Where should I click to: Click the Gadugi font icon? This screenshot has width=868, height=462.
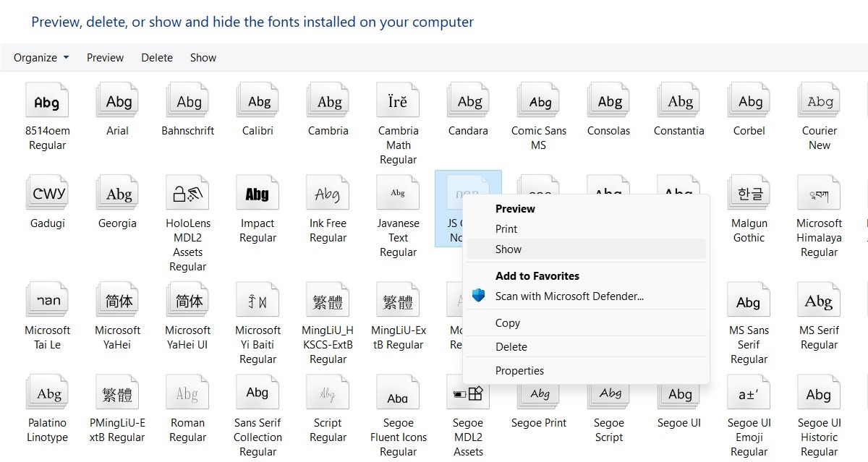(x=46, y=192)
